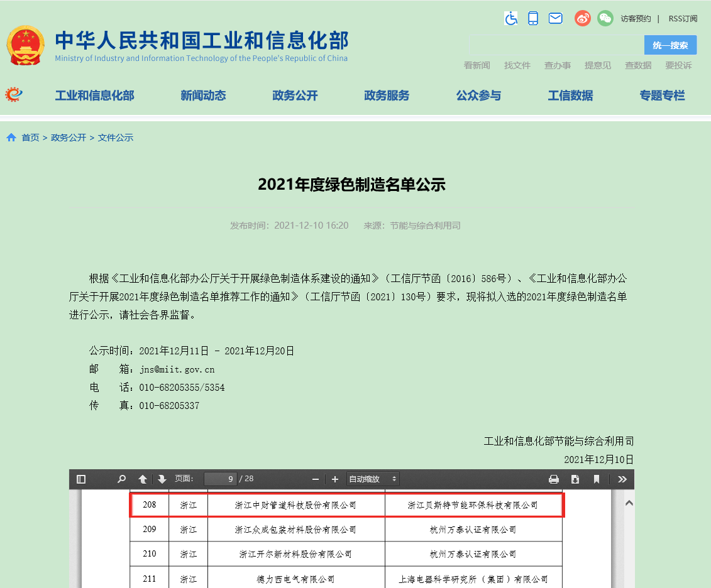
Task: Expand more PDF tools with chevron
Action: (622, 479)
